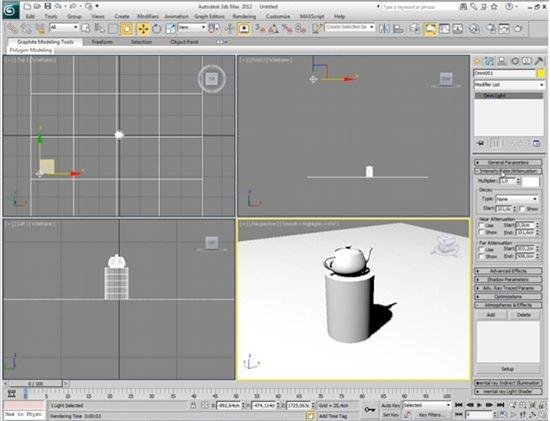Click the Align tool icon
This screenshot has width=550, height=421.
398,28
